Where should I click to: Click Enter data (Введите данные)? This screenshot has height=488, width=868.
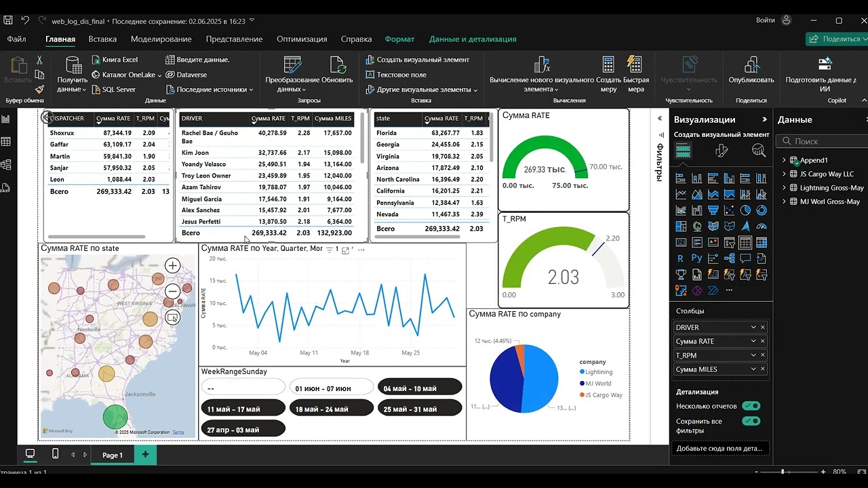coord(197,60)
